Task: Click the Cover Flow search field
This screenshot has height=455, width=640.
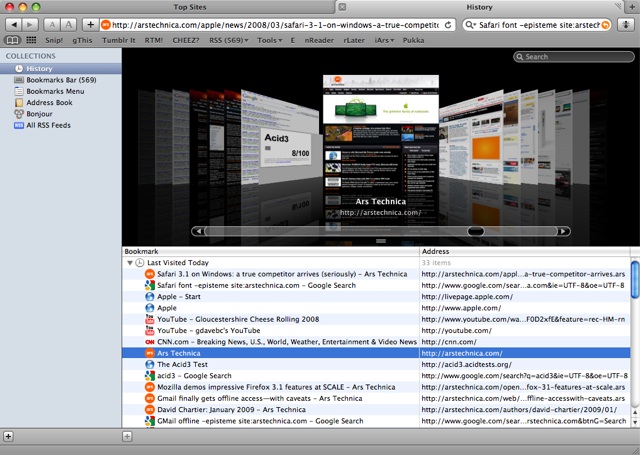Action: click(573, 57)
